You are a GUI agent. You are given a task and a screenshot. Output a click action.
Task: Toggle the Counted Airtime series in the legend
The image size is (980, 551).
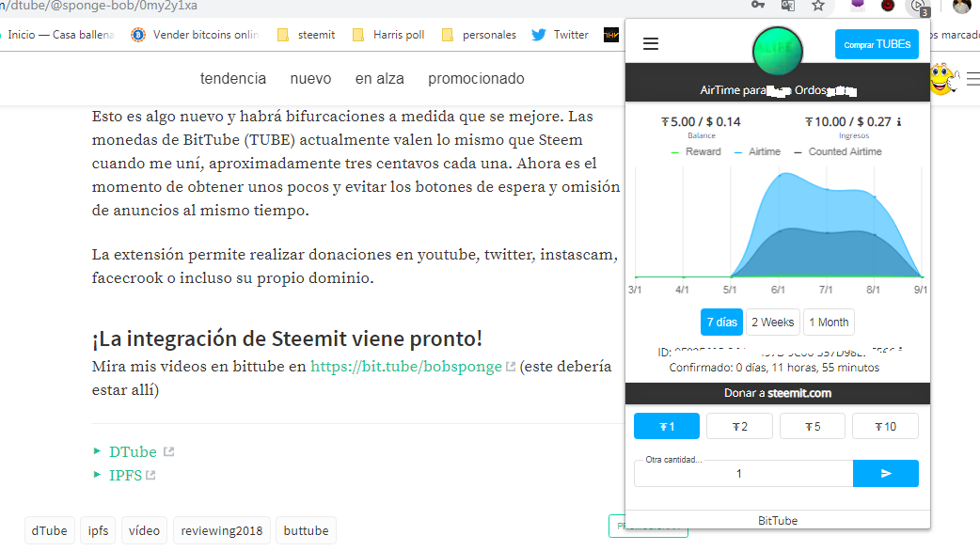tap(838, 151)
